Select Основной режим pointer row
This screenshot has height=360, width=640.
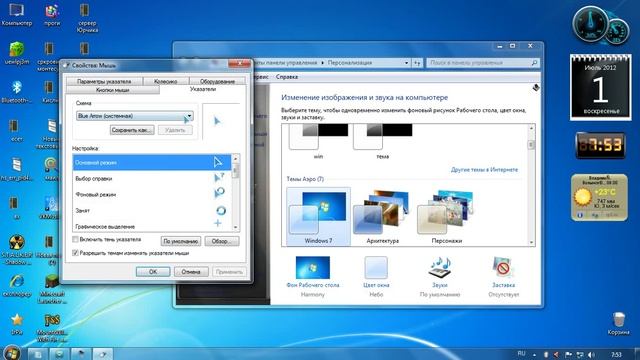[x=151, y=162]
